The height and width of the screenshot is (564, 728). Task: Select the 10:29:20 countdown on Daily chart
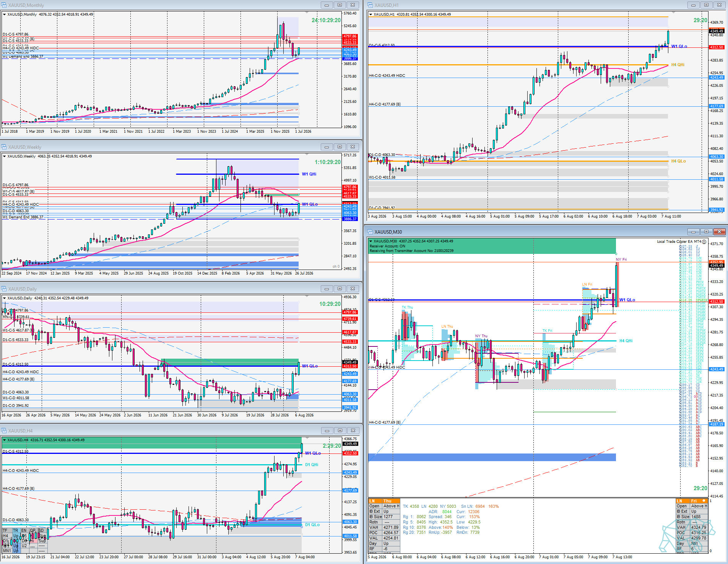tap(330, 304)
